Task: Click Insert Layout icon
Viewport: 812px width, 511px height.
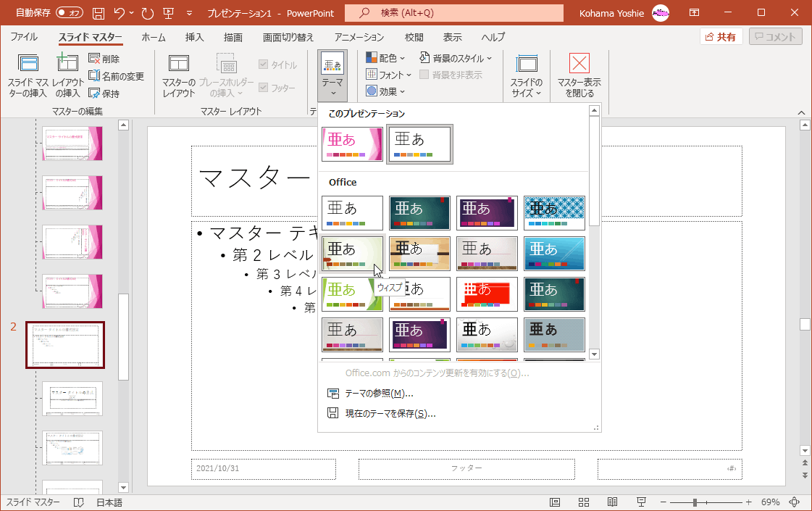Action: pos(67,62)
